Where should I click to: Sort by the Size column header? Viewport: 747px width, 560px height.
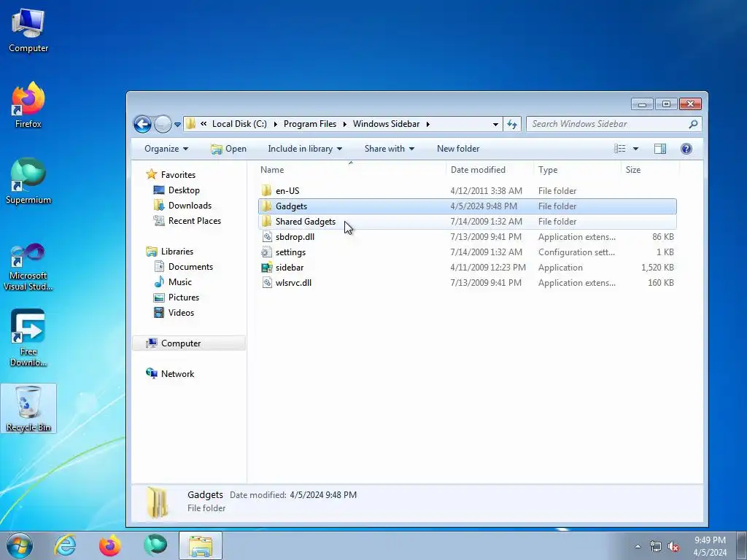tap(633, 169)
